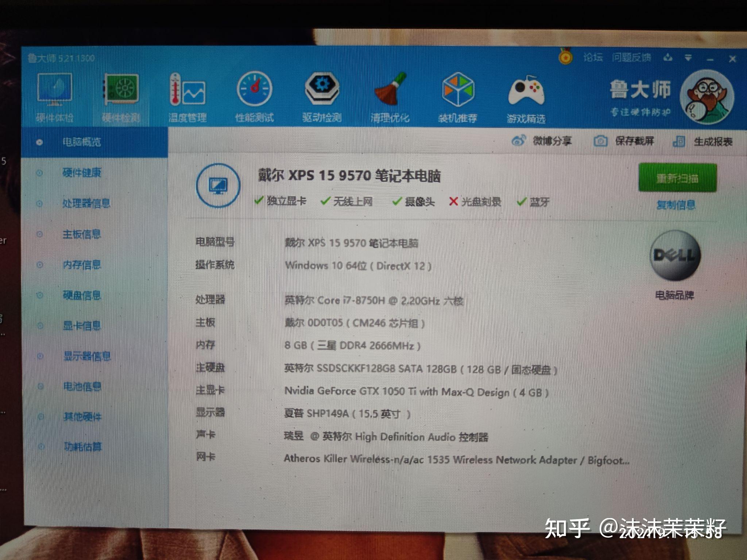The height and width of the screenshot is (560, 747).
Task: Click 复制信息 copy info link
Action: click(x=676, y=205)
